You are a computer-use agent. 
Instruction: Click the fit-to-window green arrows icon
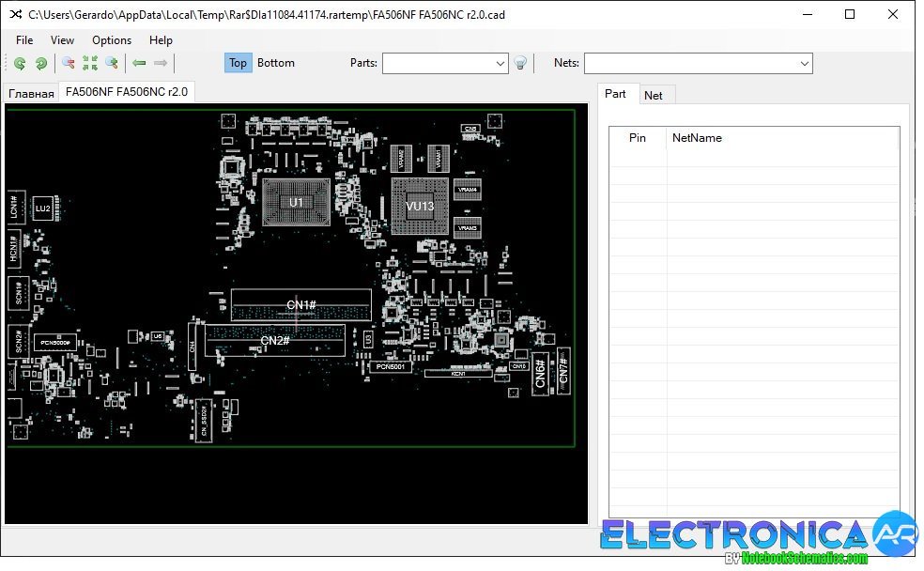(90, 63)
